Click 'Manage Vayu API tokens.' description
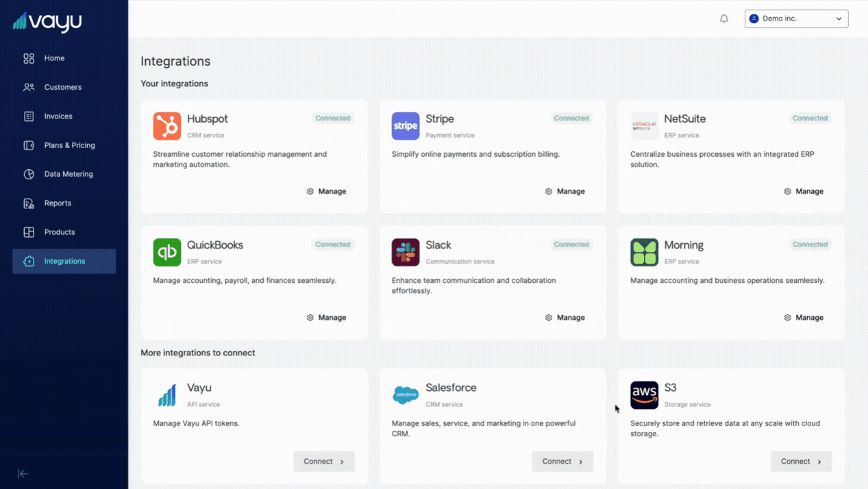The height and width of the screenshot is (489, 868). (197, 423)
